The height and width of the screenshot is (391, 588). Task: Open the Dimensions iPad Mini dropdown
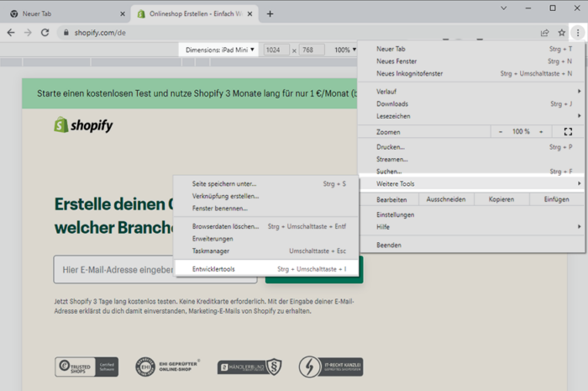coord(220,50)
